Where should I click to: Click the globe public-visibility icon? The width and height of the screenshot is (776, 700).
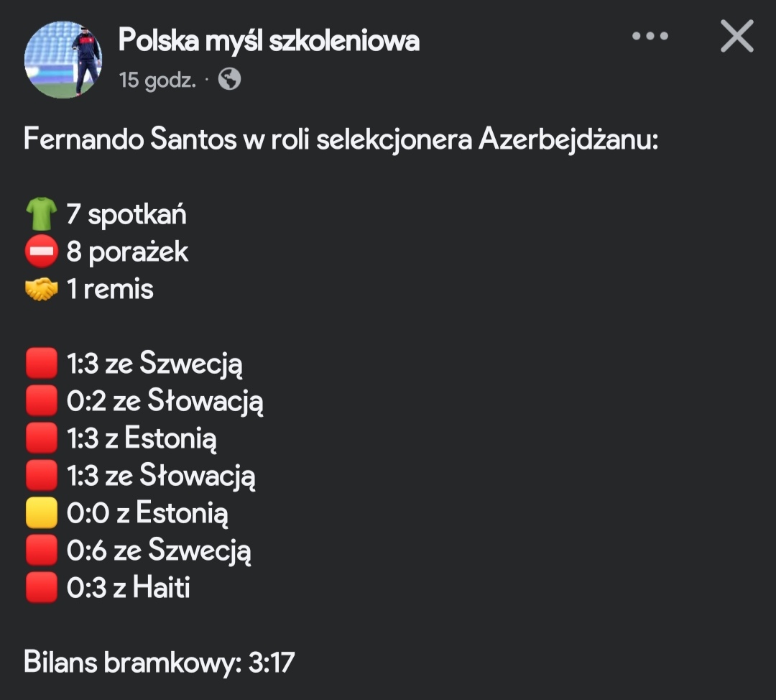229,79
